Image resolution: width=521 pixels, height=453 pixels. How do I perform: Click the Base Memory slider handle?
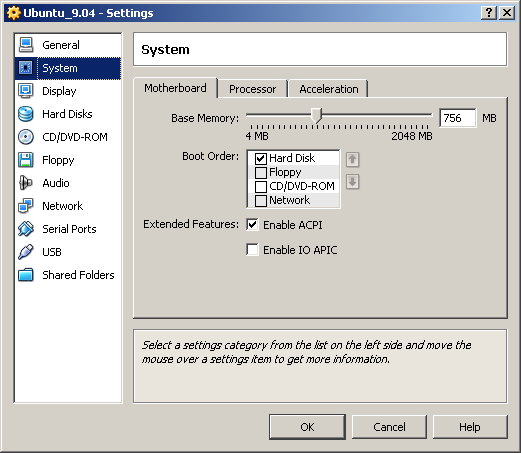pyautogui.click(x=316, y=115)
